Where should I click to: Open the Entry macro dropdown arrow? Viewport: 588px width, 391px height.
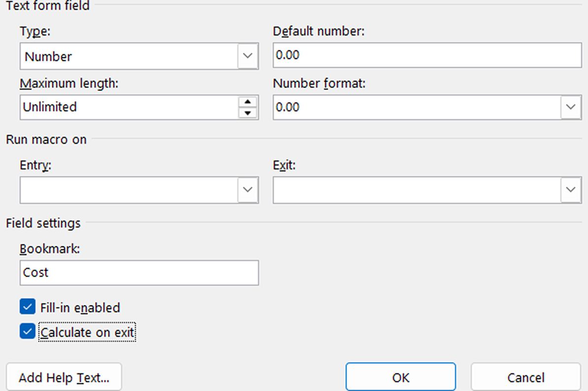coord(248,190)
